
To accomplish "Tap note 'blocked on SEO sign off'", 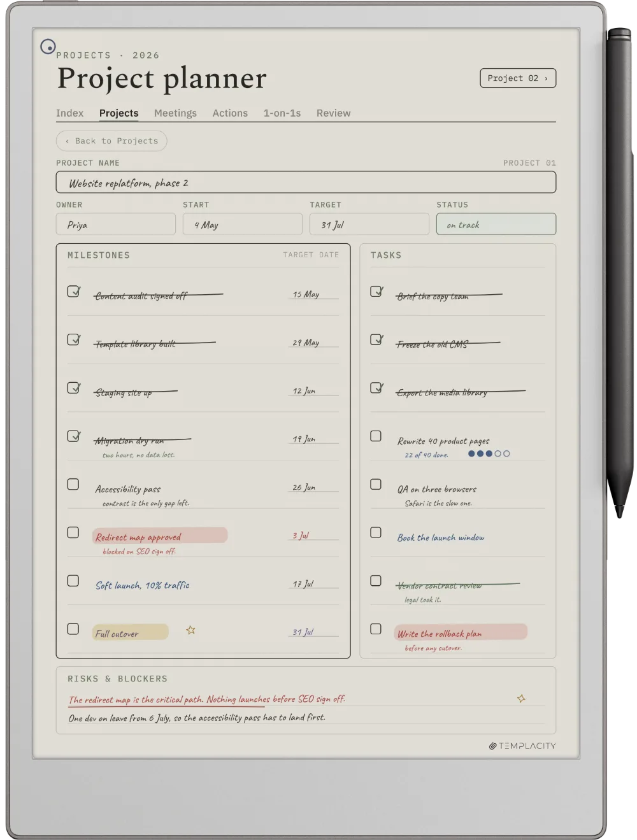I will [x=139, y=552].
